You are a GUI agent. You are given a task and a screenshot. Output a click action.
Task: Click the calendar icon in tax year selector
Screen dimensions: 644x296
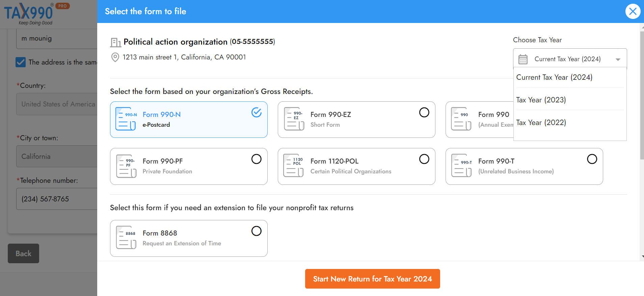[x=523, y=59]
